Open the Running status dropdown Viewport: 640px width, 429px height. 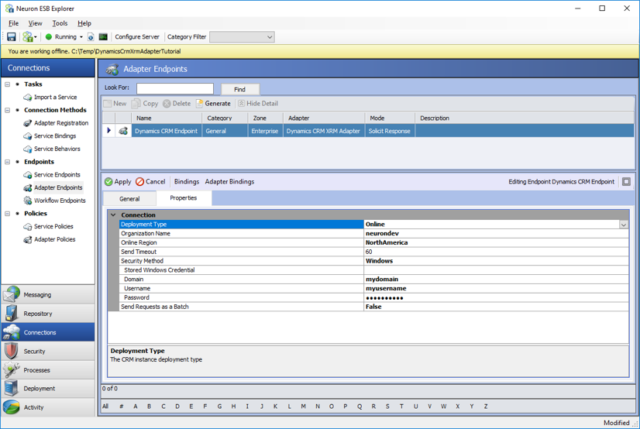(81, 37)
